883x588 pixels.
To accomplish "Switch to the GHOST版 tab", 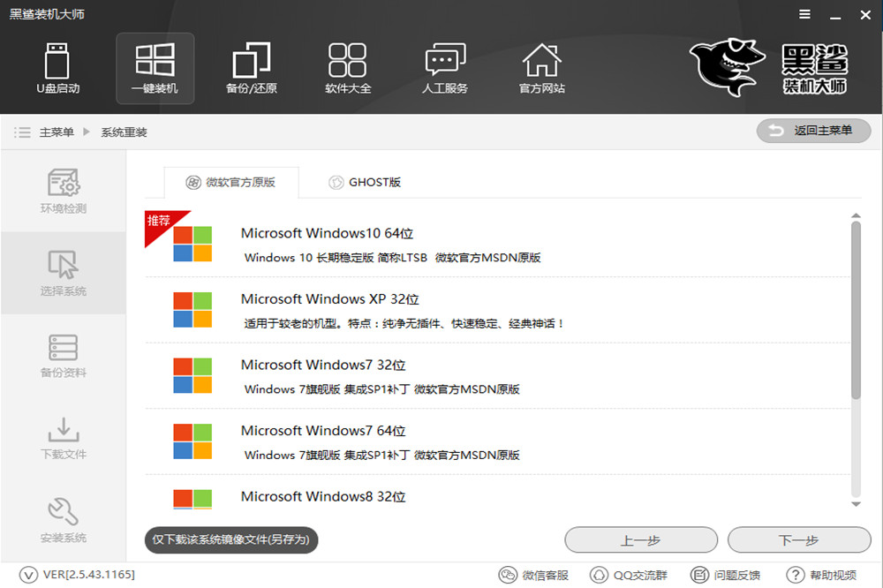I will pyautogui.click(x=365, y=183).
